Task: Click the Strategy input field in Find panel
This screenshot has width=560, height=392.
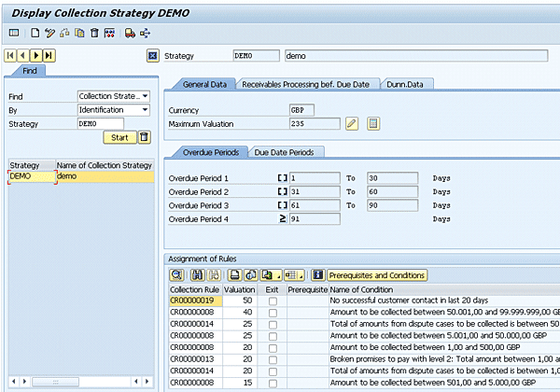Action: 100,123
